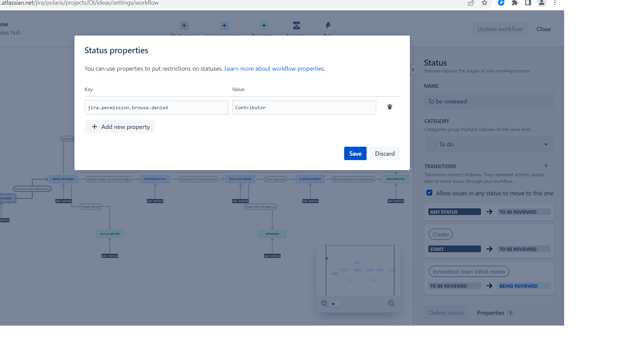
Task: Adjust the diagram zoom slider
Action: coord(338,304)
